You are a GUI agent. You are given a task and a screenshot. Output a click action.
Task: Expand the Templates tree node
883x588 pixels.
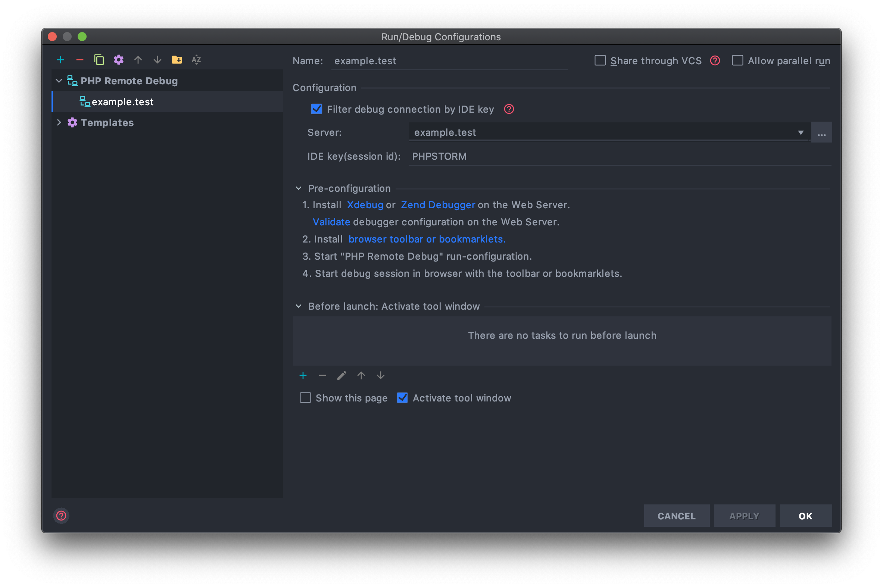59,123
